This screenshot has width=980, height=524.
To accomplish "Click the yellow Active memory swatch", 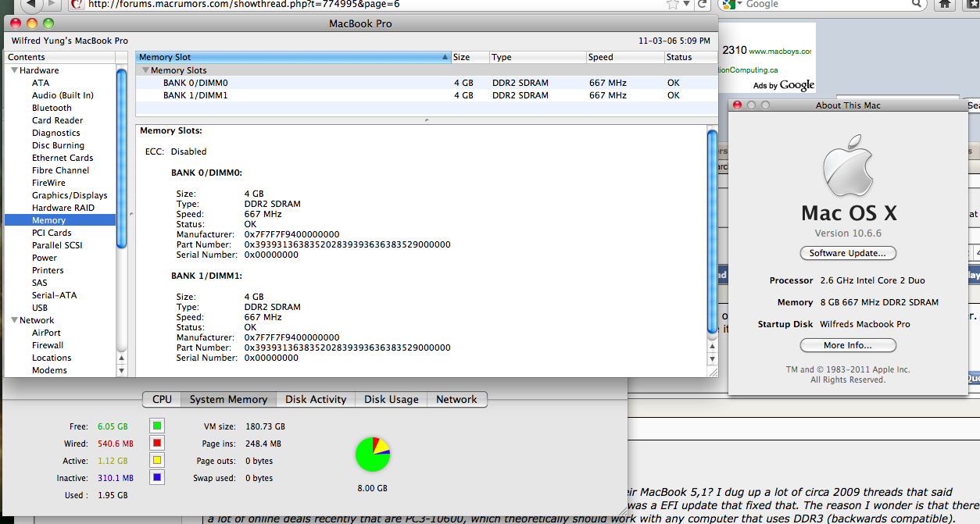I will point(157,461).
